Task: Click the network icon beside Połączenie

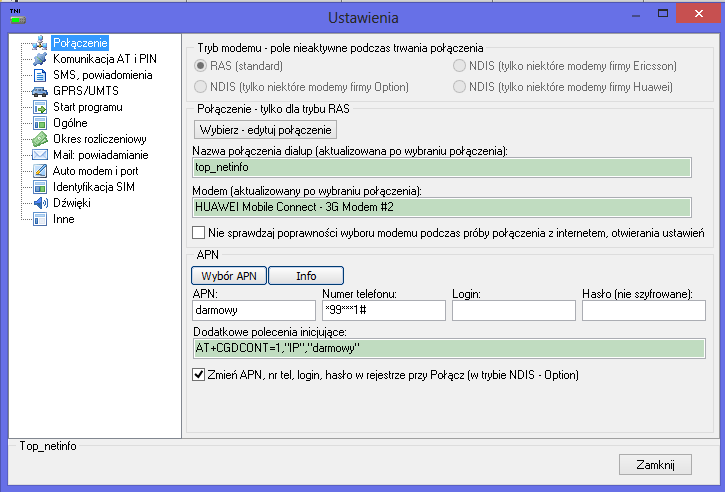Action: coord(40,43)
